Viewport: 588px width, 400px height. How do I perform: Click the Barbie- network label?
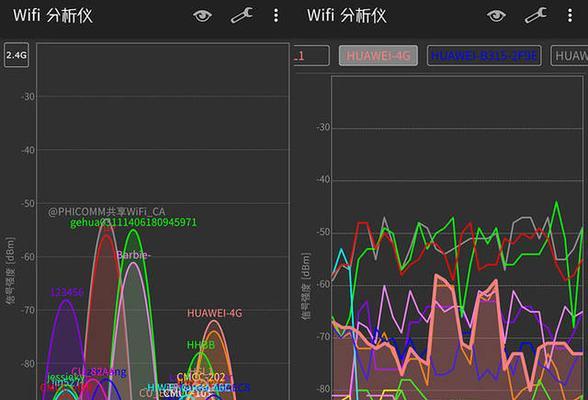pos(134,255)
